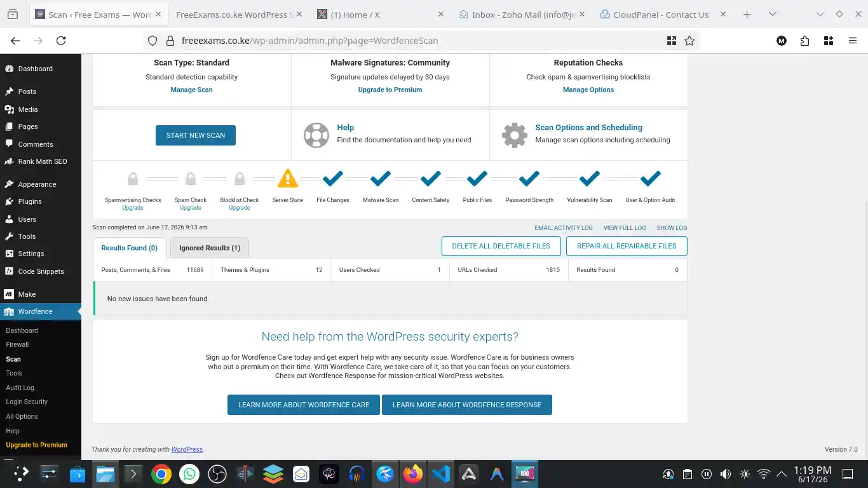Open Wordfence Firewall submenu
The image size is (868, 488).
17,344
